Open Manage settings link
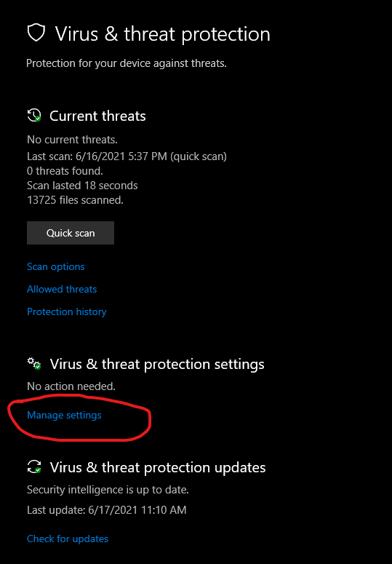 [64, 415]
